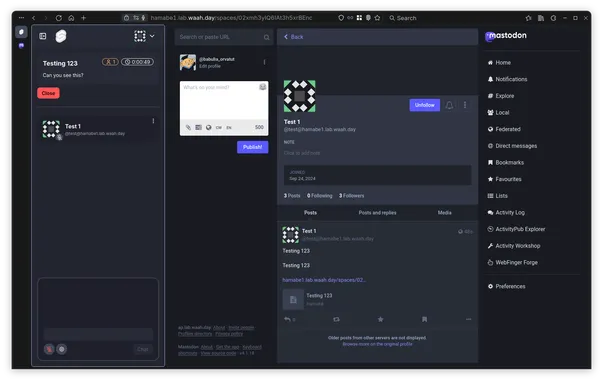This screenshot has width=603, height=382.
Task: Open Lists in navigation
Action: click(498, 196)
